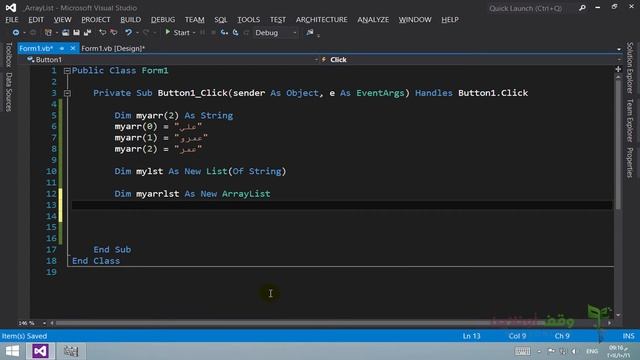The image size is (640, 360).
Task: Click the Navigate Backward toolbar icon
Action: click(16, 33)
